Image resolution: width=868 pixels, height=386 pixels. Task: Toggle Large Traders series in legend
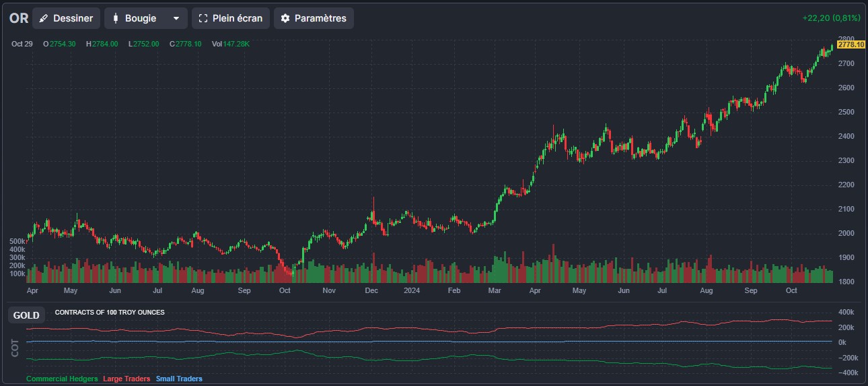coord(126,379)
